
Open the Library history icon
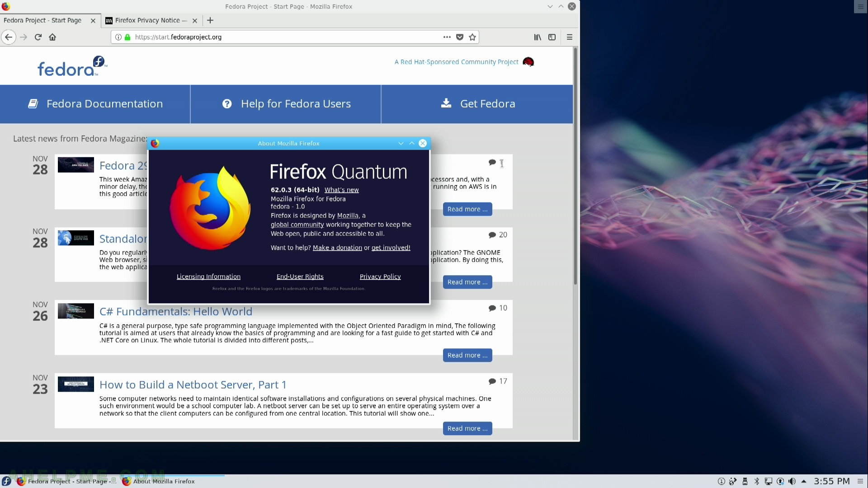click(x=538, y=37)
